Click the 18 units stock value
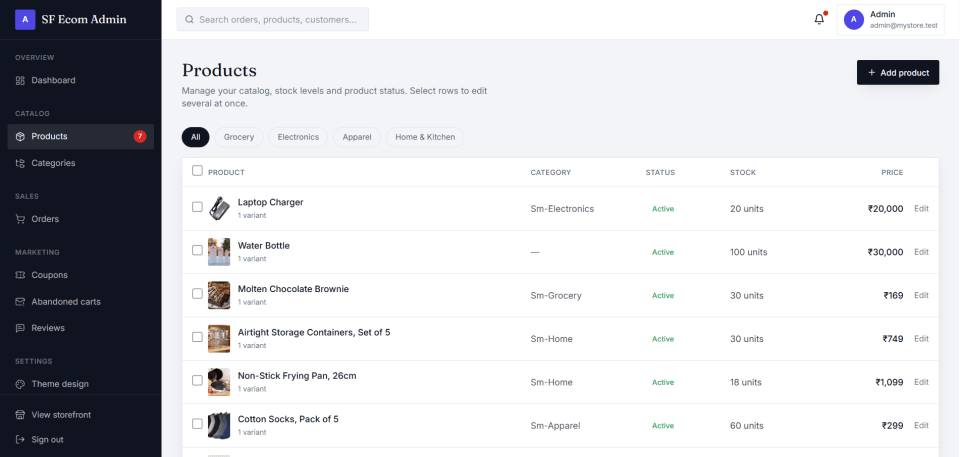Image resolution: width=960 pixels, height=457 pixels. [746, 382]
